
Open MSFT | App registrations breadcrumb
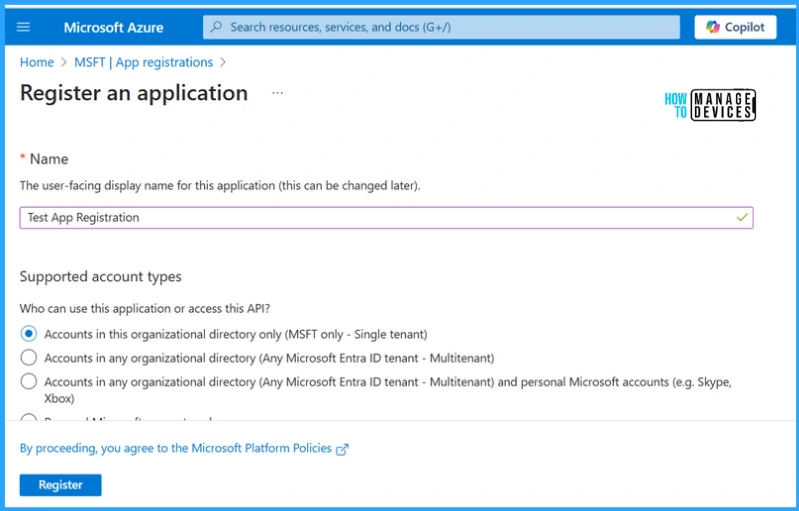(144, 62)
